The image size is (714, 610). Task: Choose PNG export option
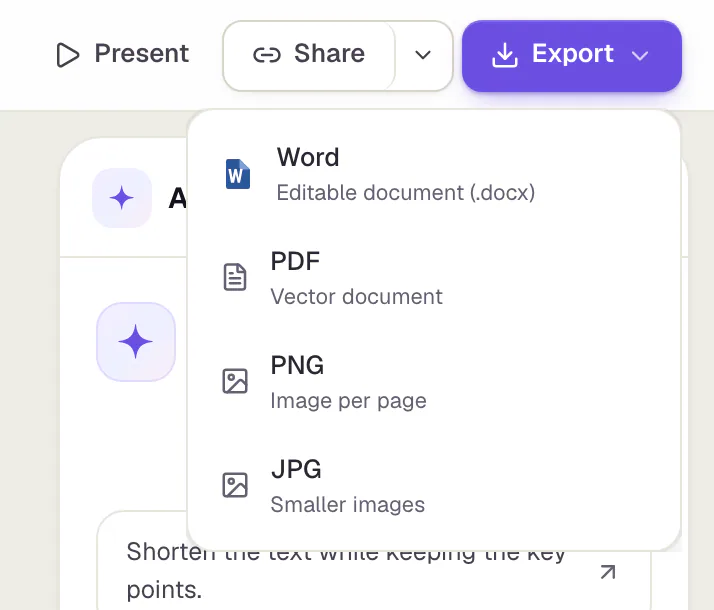434,382
